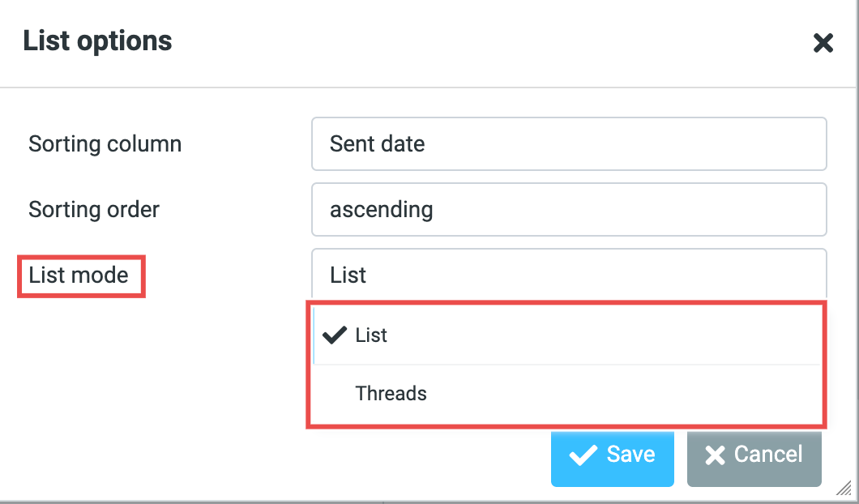
Task: Open the Sorting column dropdown
Action: point(568,144)
